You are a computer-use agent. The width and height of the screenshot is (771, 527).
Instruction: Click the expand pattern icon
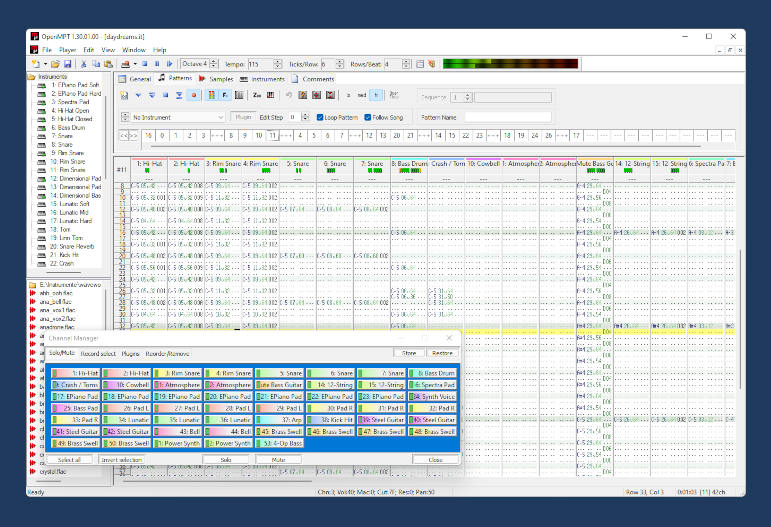pos(316,95)
